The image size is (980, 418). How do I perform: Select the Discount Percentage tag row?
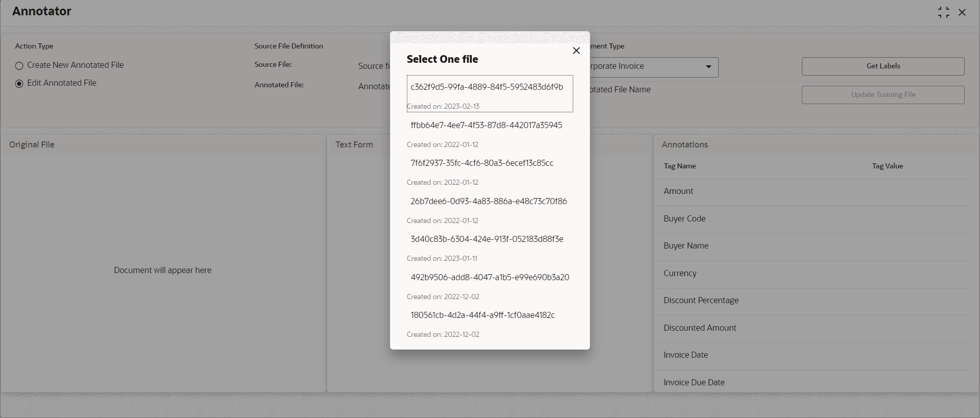813,301
